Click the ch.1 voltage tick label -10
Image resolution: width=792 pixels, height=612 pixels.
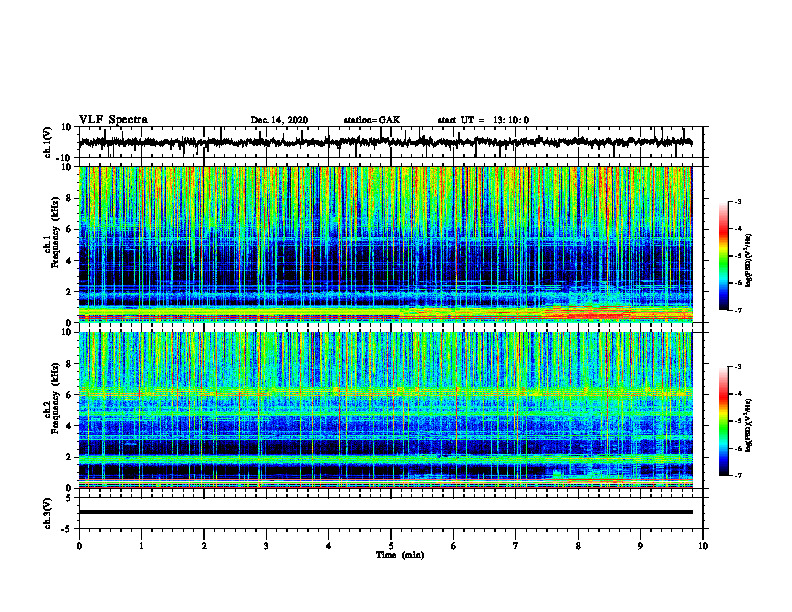pyautogui.click(x=65, y=158)
